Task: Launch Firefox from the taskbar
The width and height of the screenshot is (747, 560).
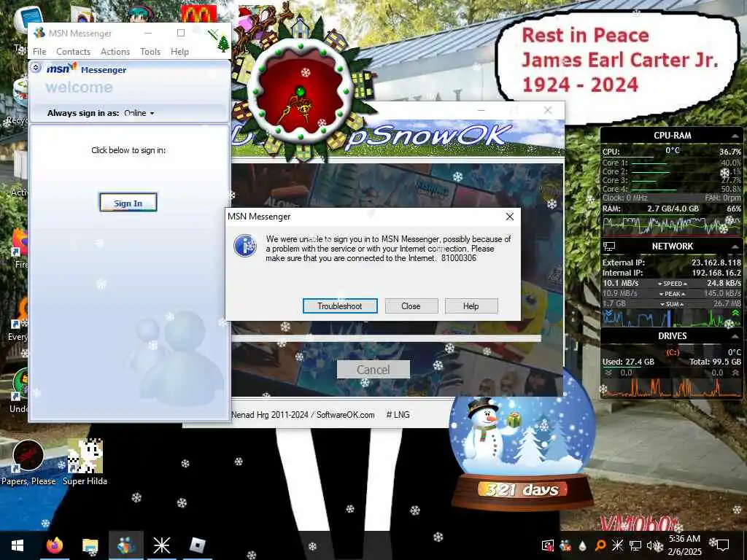Action: point(55,545)
